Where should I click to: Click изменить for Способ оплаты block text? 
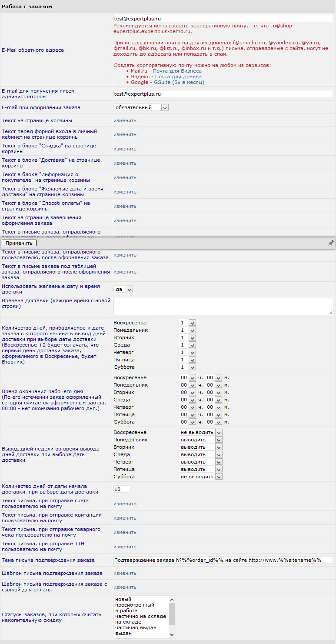125,206
